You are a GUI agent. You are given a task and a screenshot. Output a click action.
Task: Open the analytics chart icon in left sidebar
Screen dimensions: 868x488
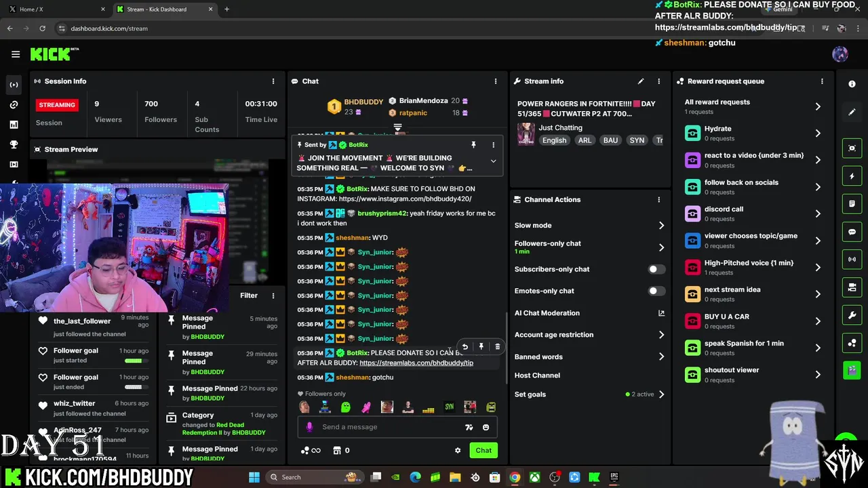(14, 125)
